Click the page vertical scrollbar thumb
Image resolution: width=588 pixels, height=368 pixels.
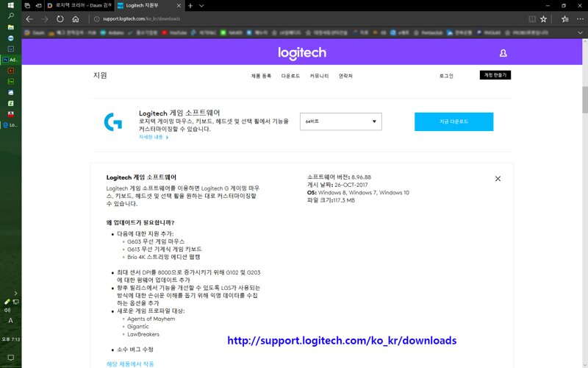pos(585,99)
